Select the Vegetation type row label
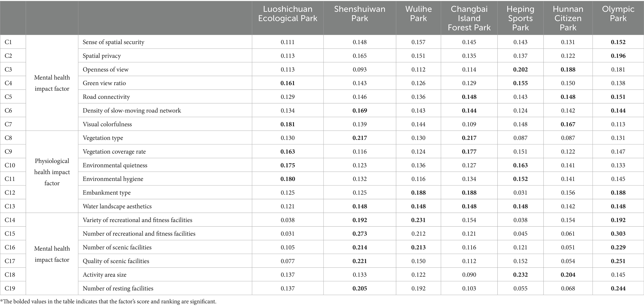The height and width of the screenshot is (307, 644). pyautogui.click(x=103, y=138)
